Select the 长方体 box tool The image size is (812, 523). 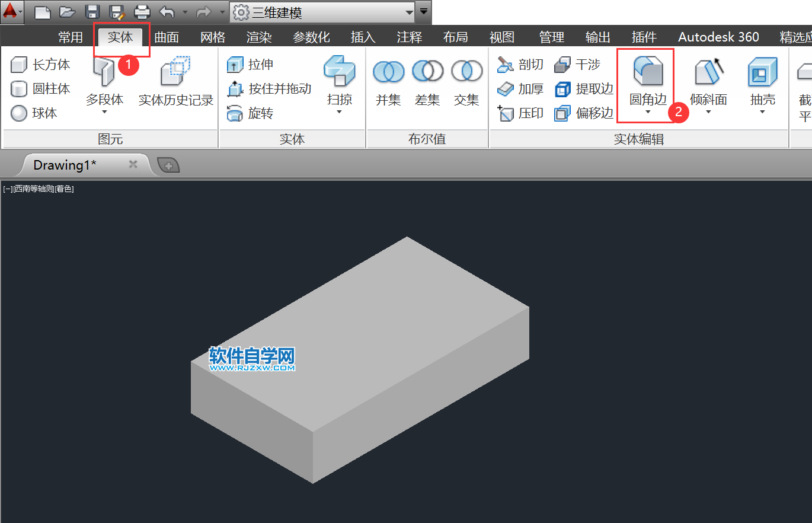click(40, 65)
